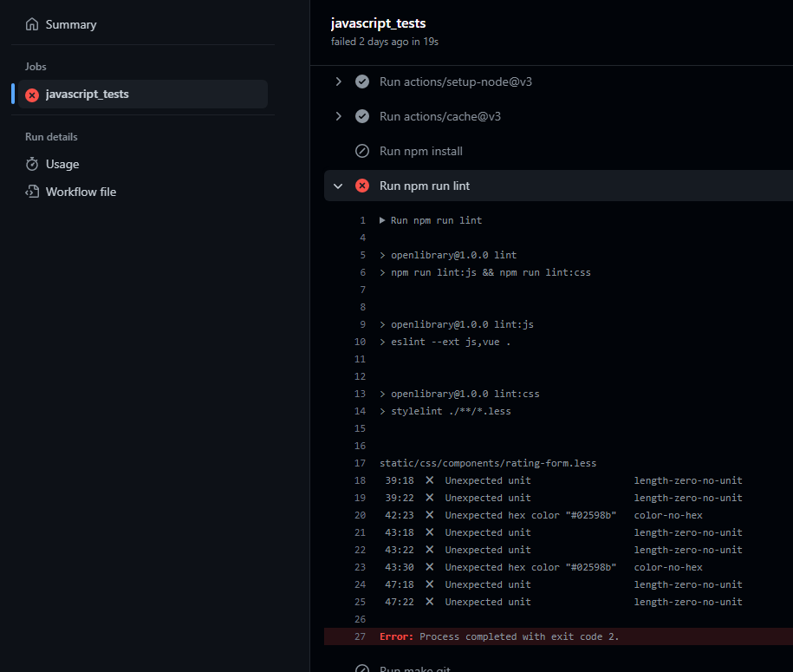Click success checkmark of cache step
Viewport: 793px width, 672px height.
tap(362, 116)
